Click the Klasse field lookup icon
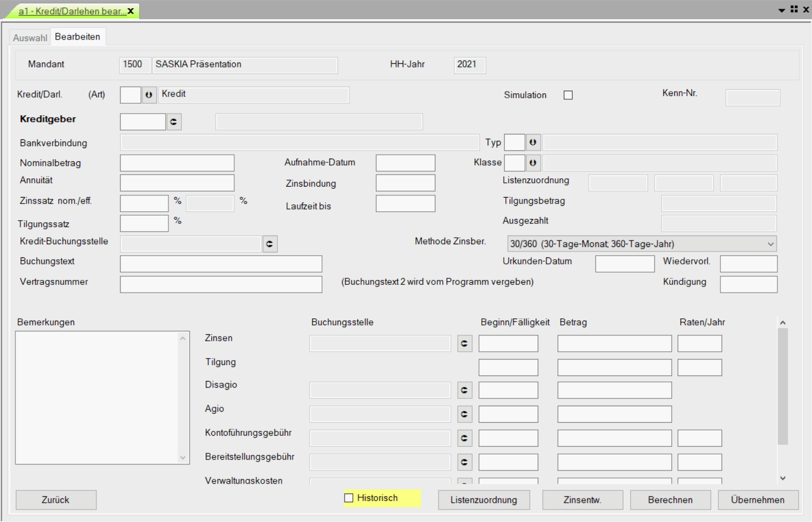This screenshot has height=522, width=812. pyautogui.click(x=533, y=163)
